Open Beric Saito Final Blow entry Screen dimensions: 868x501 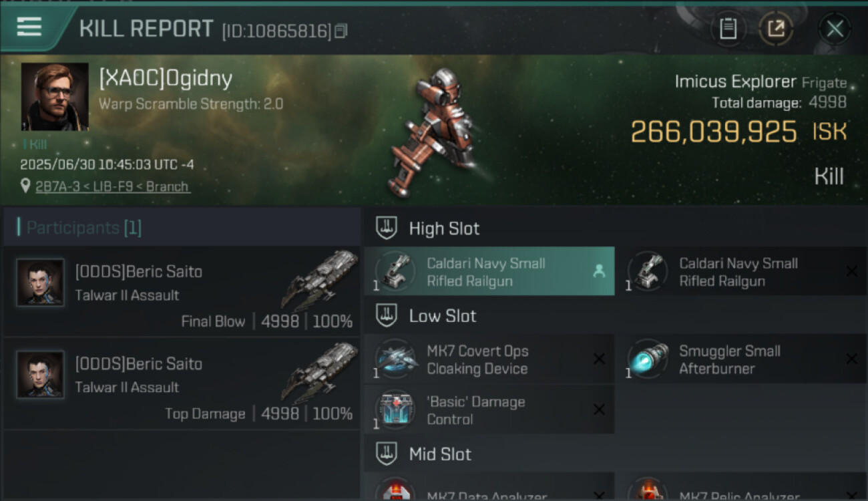182,291
